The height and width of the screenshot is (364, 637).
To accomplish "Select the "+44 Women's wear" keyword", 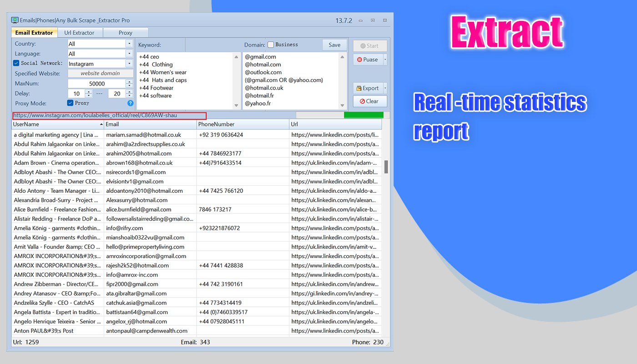I will click(x=163, y=72).
